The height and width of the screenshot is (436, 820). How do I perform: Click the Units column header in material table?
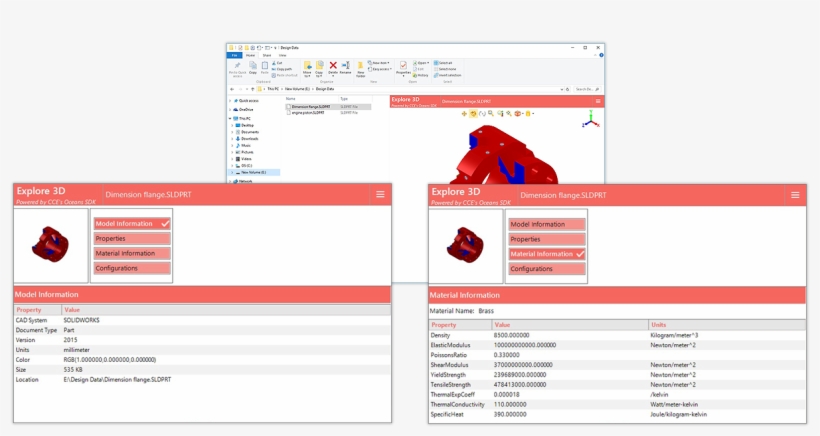pos(658,325)
